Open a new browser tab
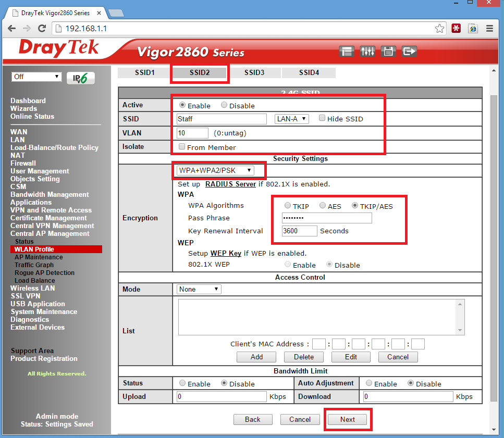This screenshot has height=438, width=504. tap(116, 13)
